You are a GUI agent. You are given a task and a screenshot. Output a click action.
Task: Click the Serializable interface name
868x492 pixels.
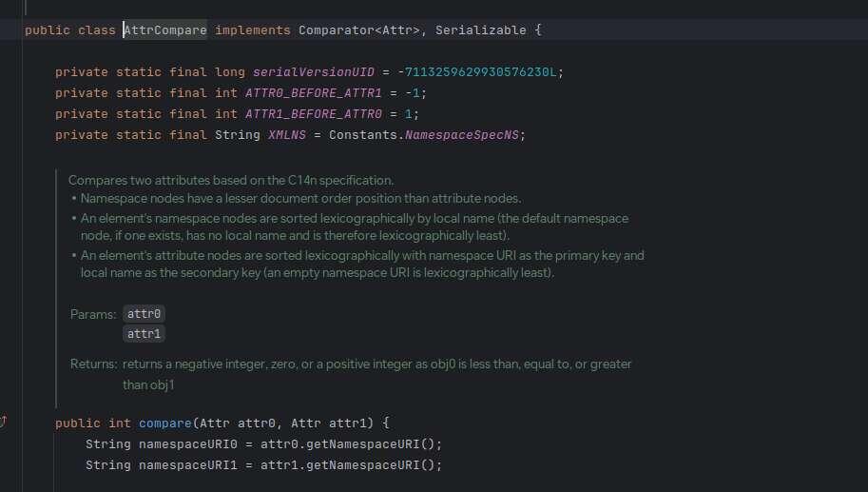pos(481,30)
